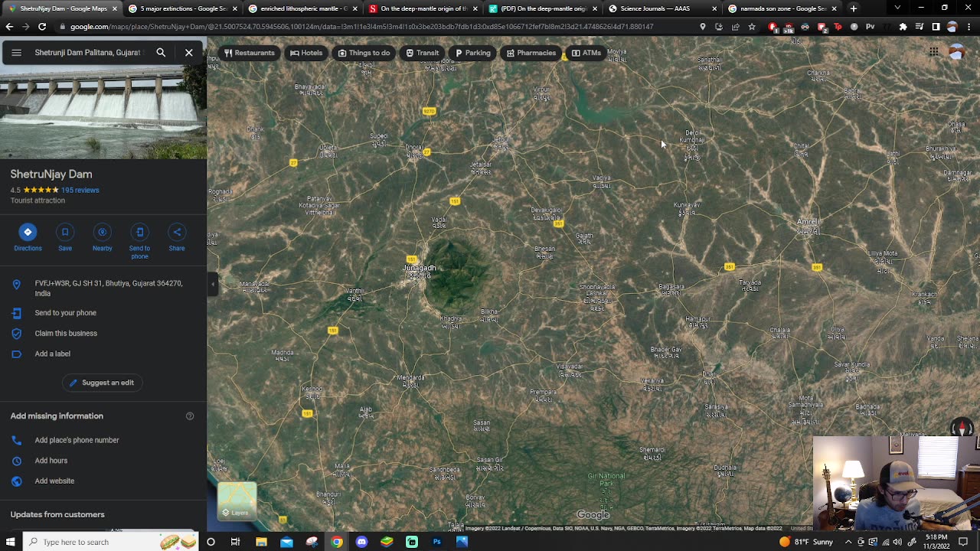Open the Google account avatar on the map
Viewport: 980px width, 551px height.
pos(956,52)
